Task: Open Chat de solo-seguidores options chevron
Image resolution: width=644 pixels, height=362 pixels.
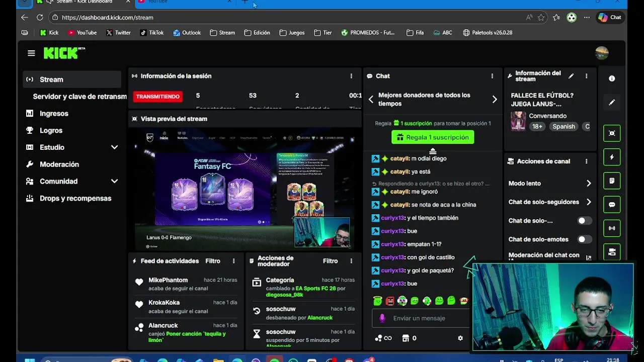Action: click(589, 202)
